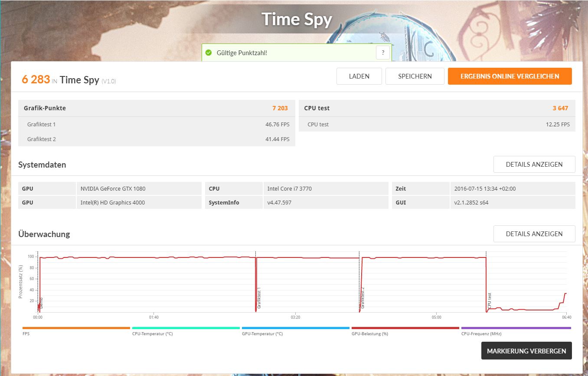The width and height of the screenshot is (588, 376).
Task: Click the Überwachung section heading
Action: pyautogui.click(x=44, y=234)
